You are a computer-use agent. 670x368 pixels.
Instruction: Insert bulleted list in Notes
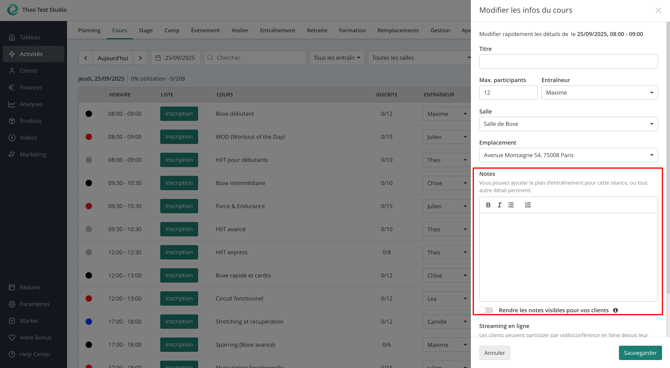click(511, 205)
